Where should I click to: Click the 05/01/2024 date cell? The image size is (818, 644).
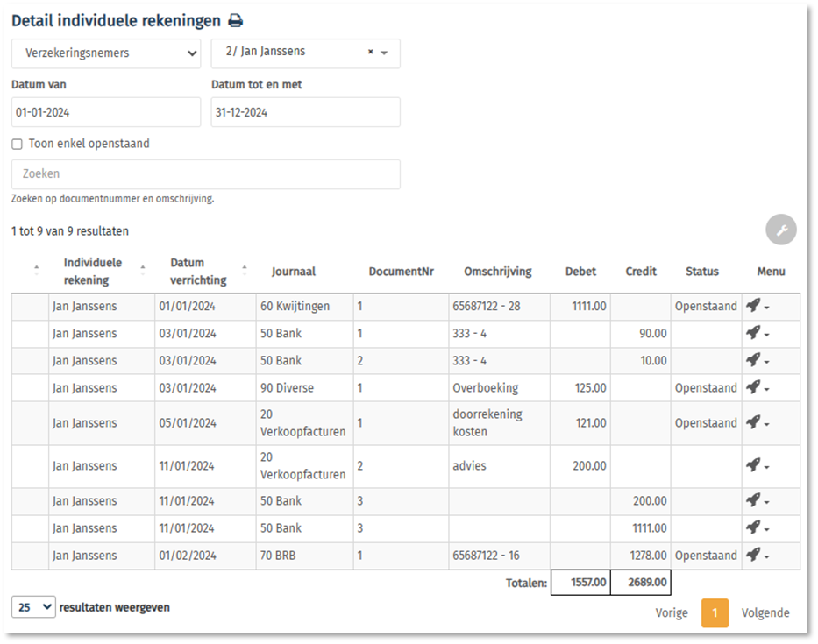click(x=205, y=423)
